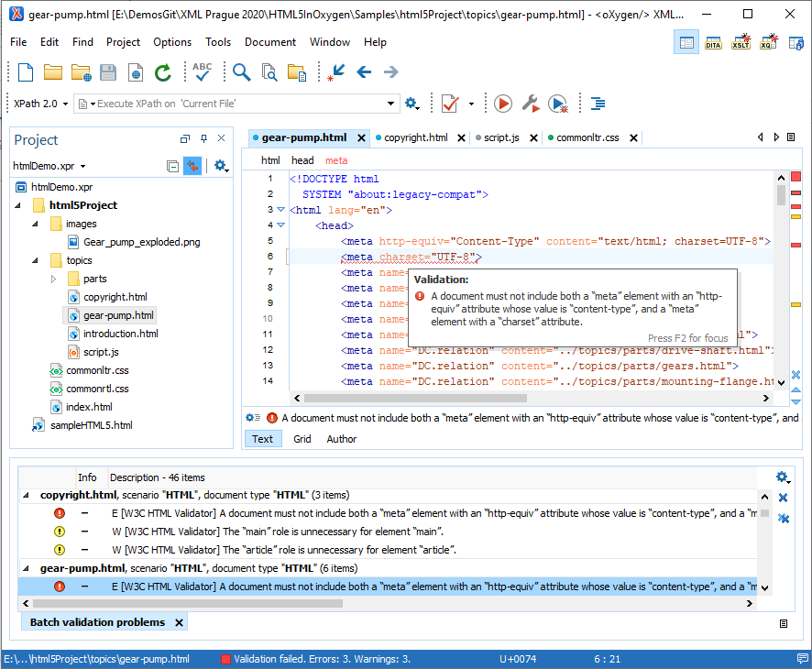Image resolution: width=812 pixels, height=669 pixels.
Task: Click results horizontal scrollbar thumb
Action: coord(188,603)
